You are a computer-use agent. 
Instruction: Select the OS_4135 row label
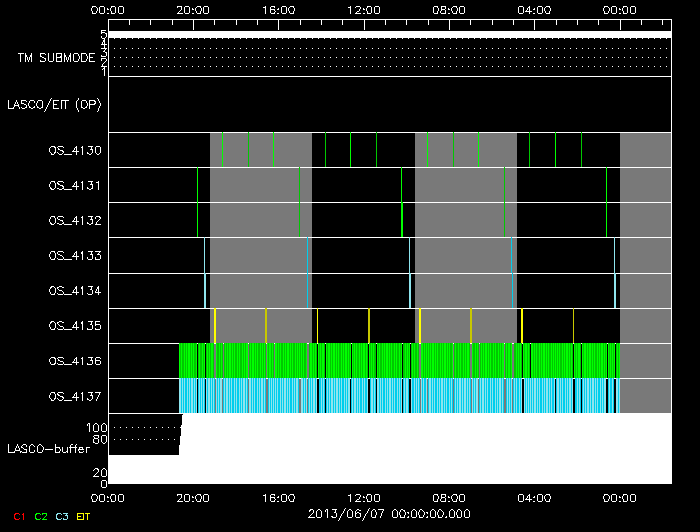(x=75, y=326)
